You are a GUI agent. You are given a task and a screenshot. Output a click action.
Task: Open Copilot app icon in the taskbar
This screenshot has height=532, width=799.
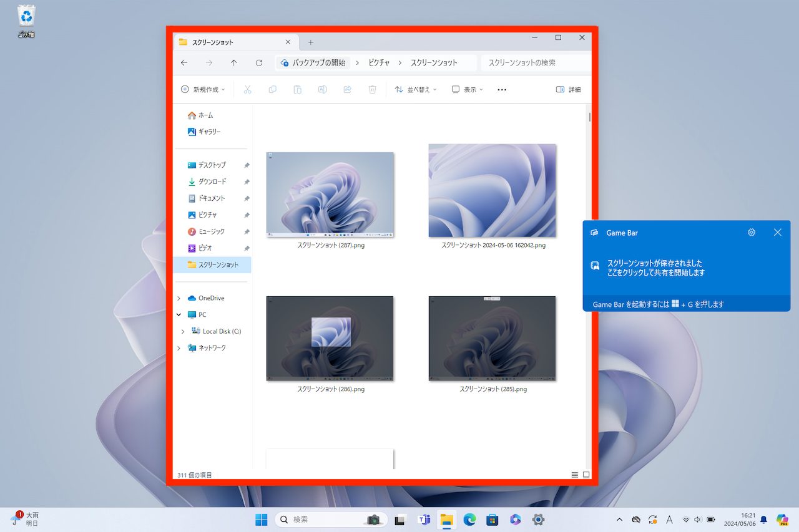(x=515, y=520)
